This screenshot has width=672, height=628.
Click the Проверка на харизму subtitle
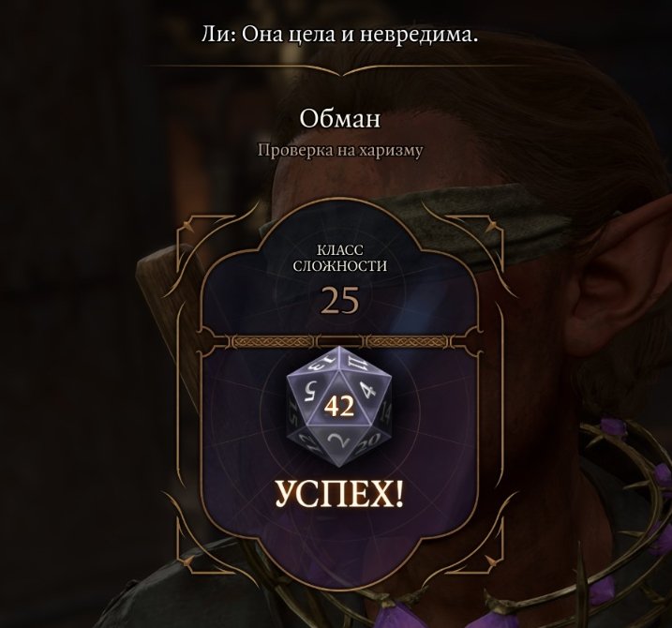339,151
